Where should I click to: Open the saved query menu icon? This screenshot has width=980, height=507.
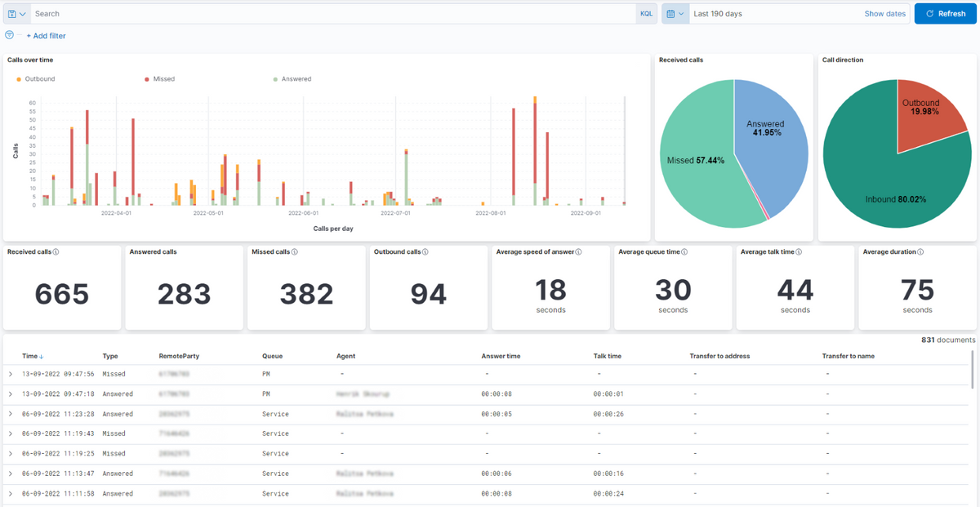point(16,14)
